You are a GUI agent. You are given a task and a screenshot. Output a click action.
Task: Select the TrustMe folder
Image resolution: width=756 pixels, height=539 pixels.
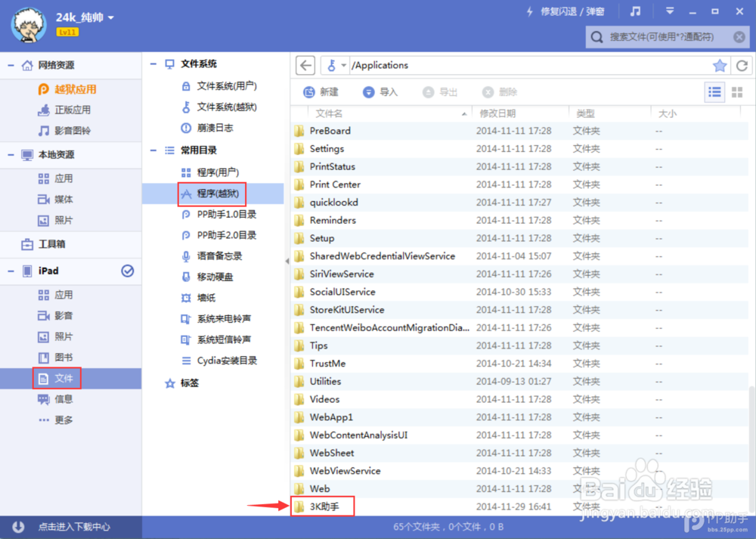(x=327, y=364)
